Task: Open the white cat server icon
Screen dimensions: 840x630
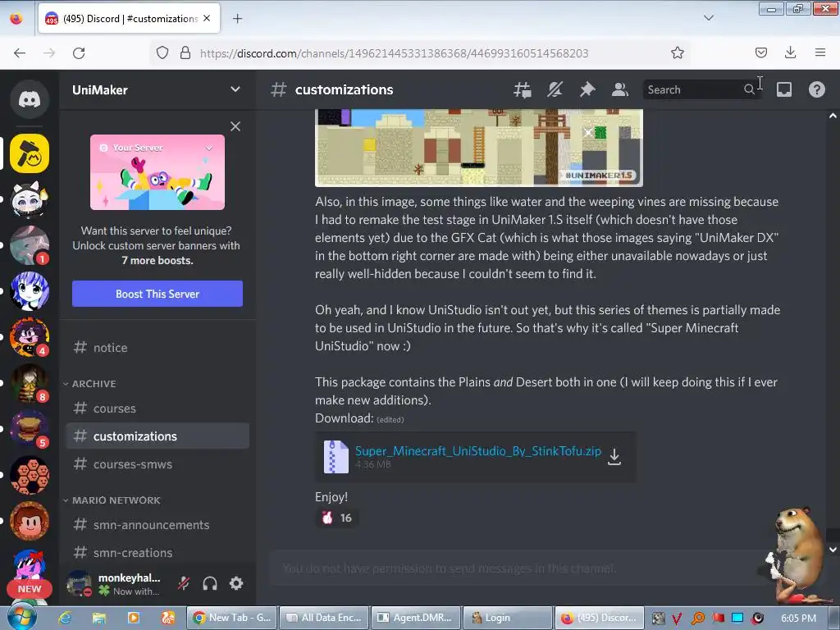Action: [30, 199]
